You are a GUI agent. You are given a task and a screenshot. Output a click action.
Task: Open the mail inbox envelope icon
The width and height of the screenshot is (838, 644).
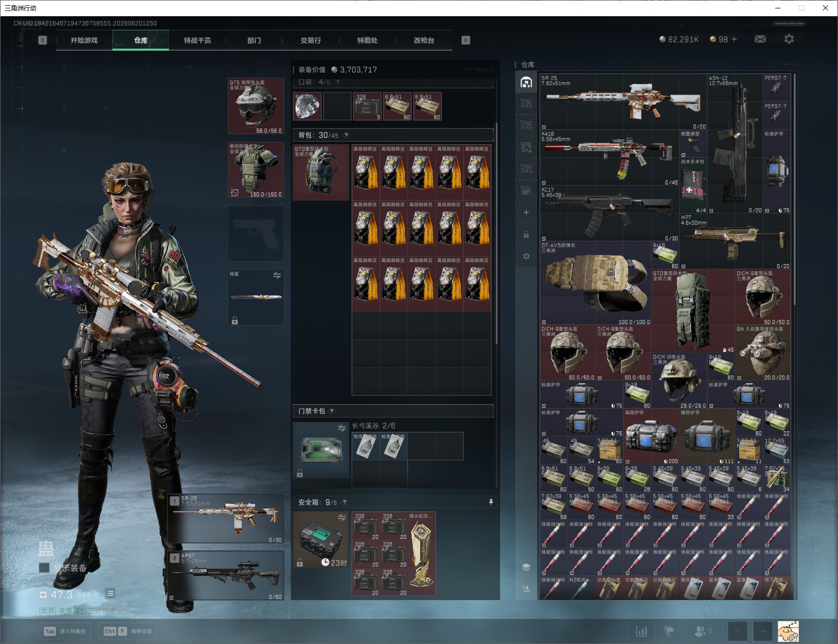pyautogui.click(x=760, y=39)
